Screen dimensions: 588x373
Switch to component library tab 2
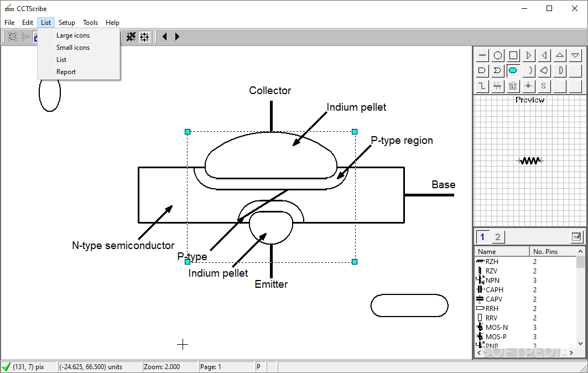pyautogui.click(x=498, y=237)
